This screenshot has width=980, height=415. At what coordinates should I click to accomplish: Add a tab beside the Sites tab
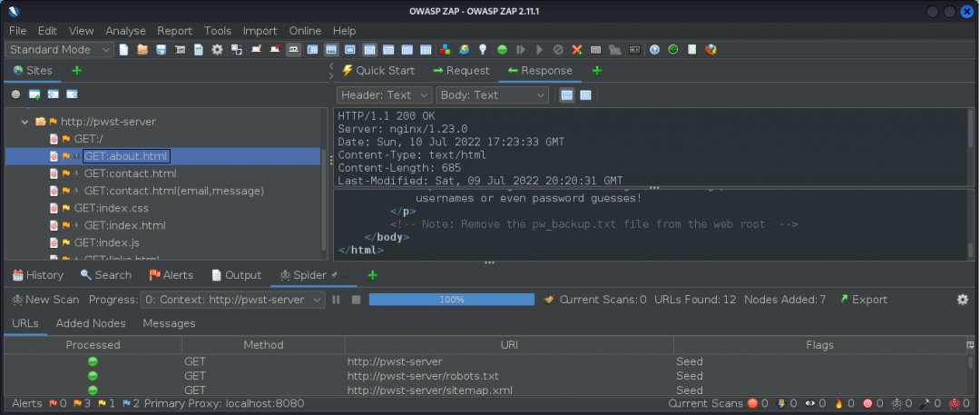[77, 71]
